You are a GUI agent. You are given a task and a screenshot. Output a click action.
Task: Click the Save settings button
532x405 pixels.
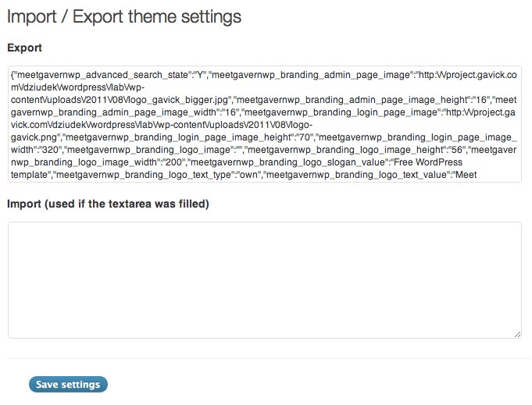point(68,385)
